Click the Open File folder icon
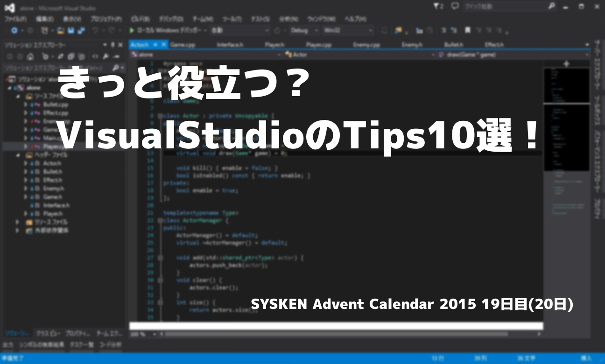The width and height of the screenshot is (605, 364). (x=61, y=30)
